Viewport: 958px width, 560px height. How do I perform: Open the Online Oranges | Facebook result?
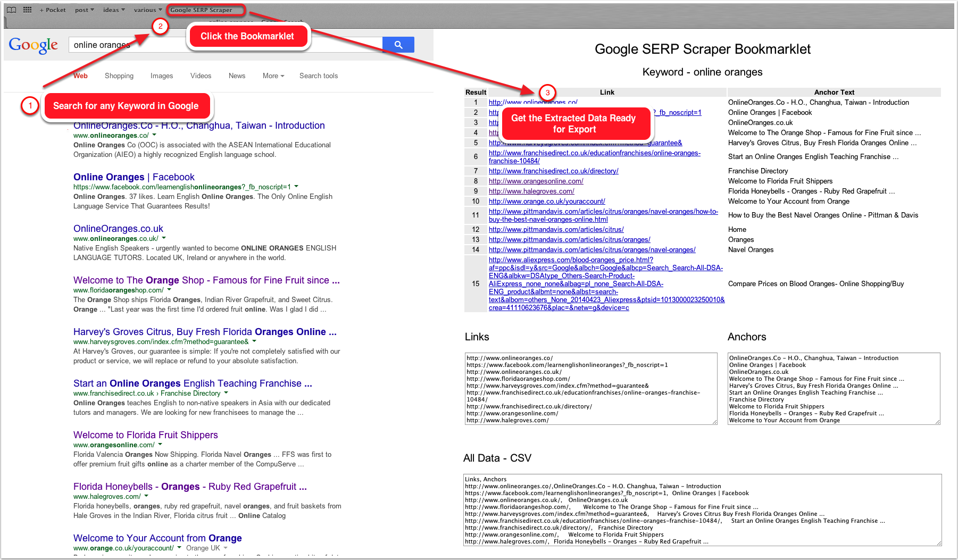click(x=134, y=177)
